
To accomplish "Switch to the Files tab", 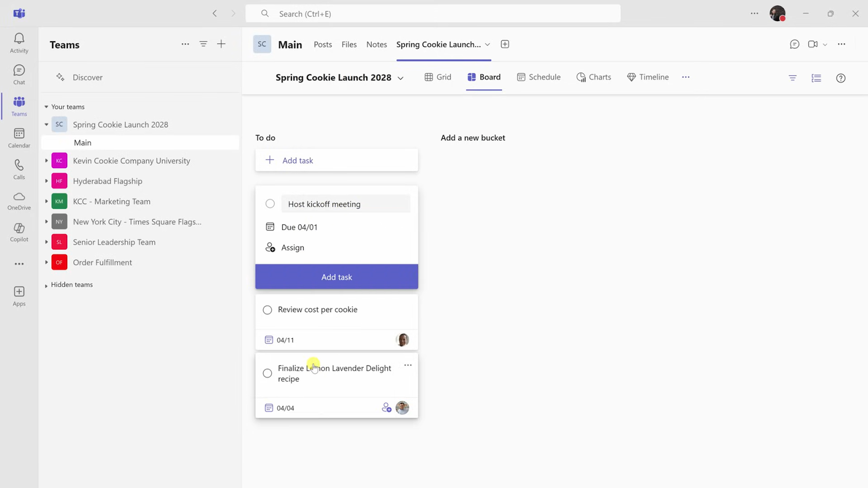I will point(349,44).
